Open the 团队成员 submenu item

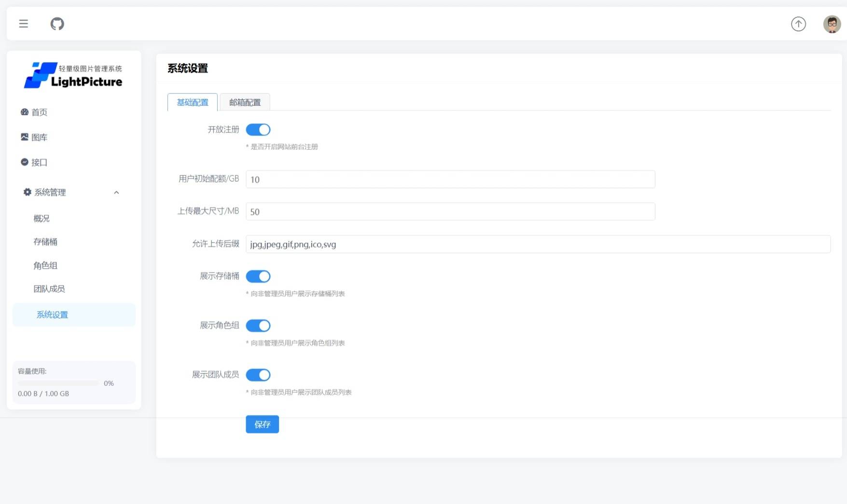49,289
